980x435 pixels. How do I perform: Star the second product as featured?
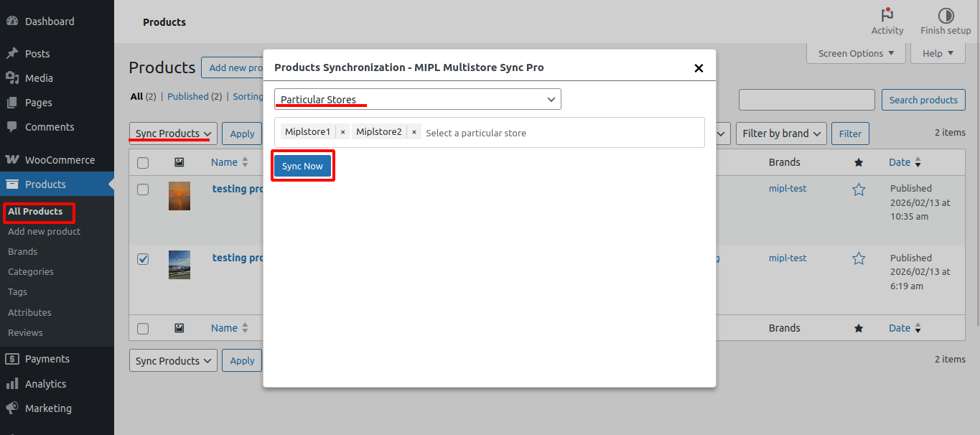coord(859,258)
